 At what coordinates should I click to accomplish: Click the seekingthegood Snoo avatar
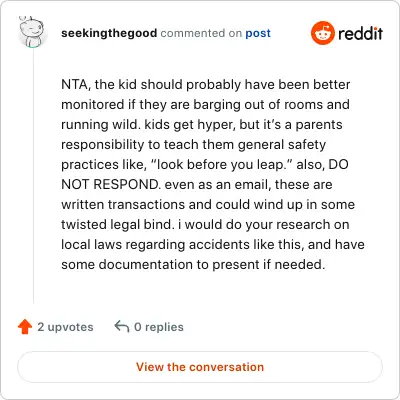click(x=32, y=32)
